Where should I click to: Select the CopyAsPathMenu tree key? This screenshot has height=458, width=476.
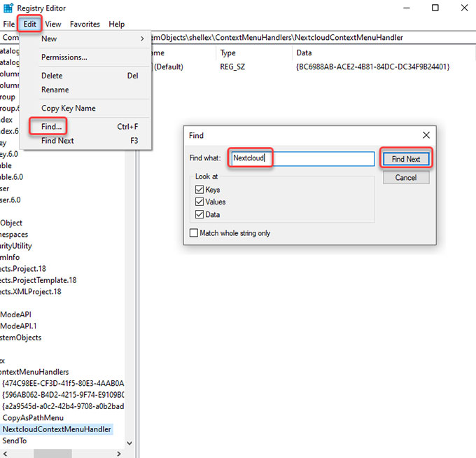tap(33, 417)
